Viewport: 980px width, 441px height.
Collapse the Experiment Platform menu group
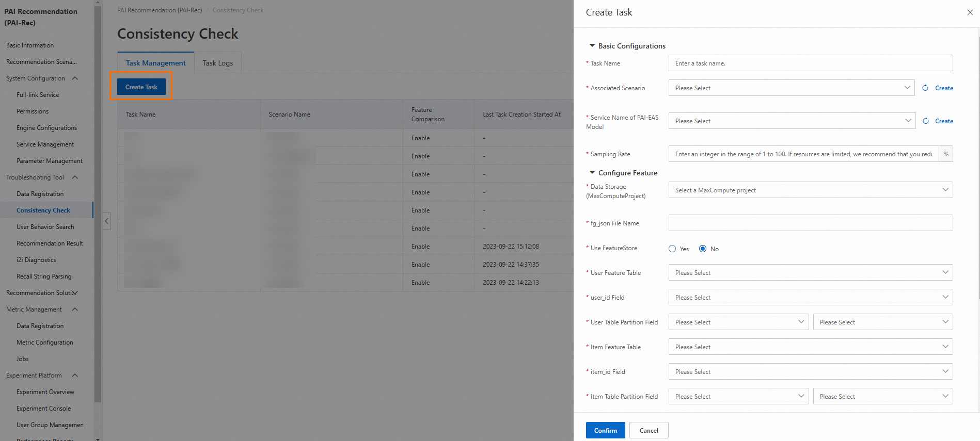[75, 375]
